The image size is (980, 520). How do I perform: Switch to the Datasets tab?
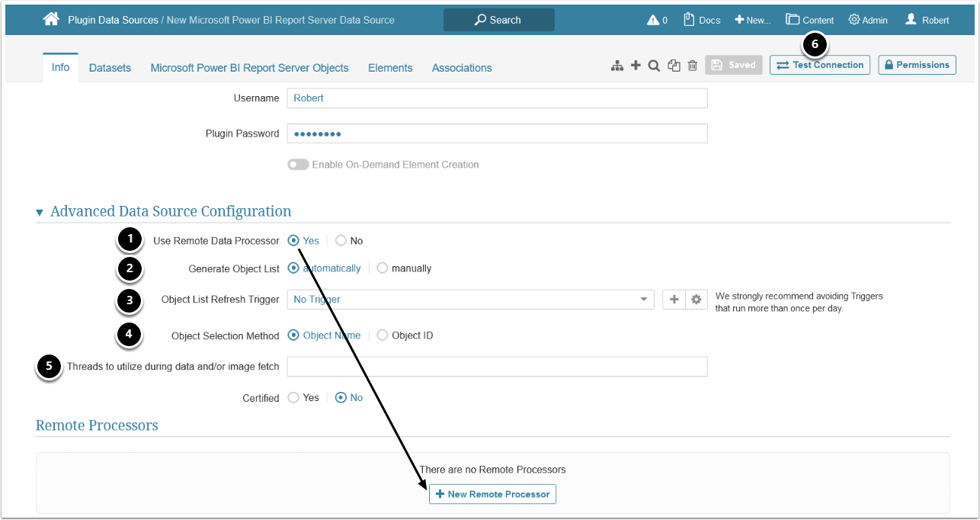[x=110, y=68]
